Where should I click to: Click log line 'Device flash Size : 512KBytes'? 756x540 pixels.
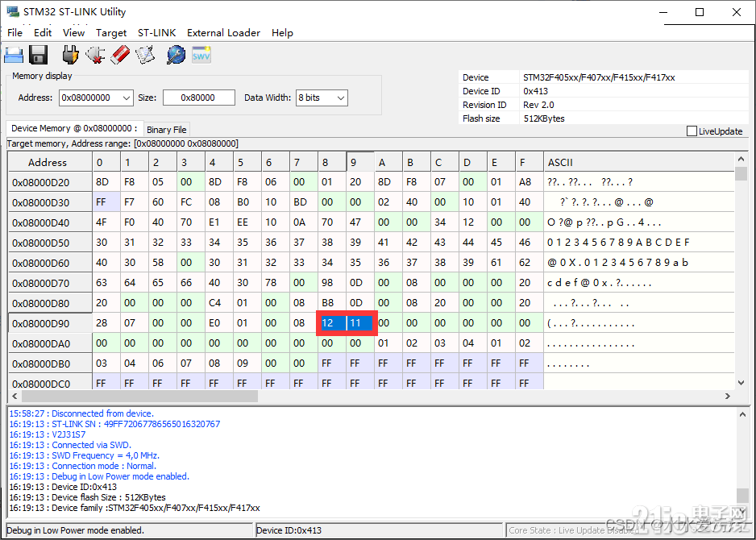pyautogui.click(x=87, y=497)
